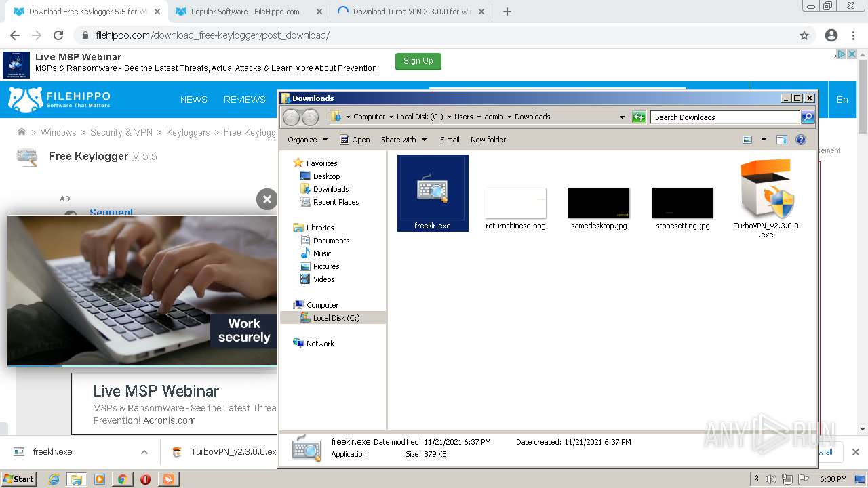Viewport: 868px width, 488px height.
Task: Select returnchinese.png thumbnail
Action: point(515,203)
